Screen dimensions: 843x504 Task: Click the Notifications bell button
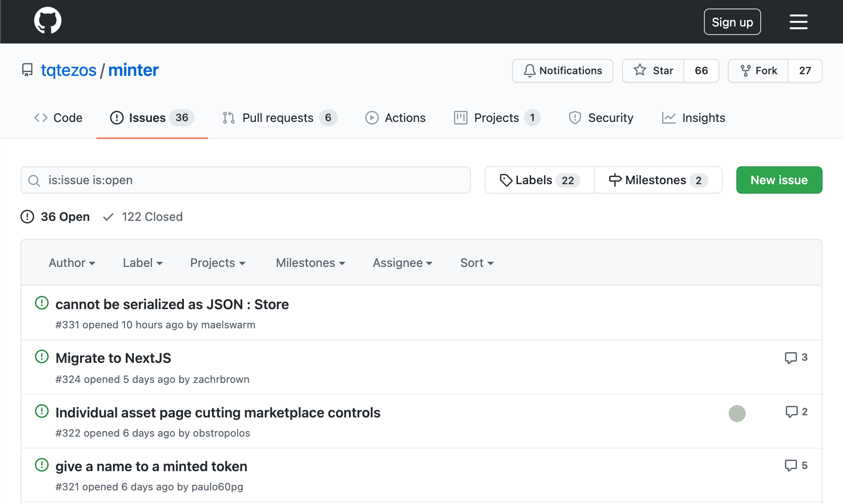562,70
